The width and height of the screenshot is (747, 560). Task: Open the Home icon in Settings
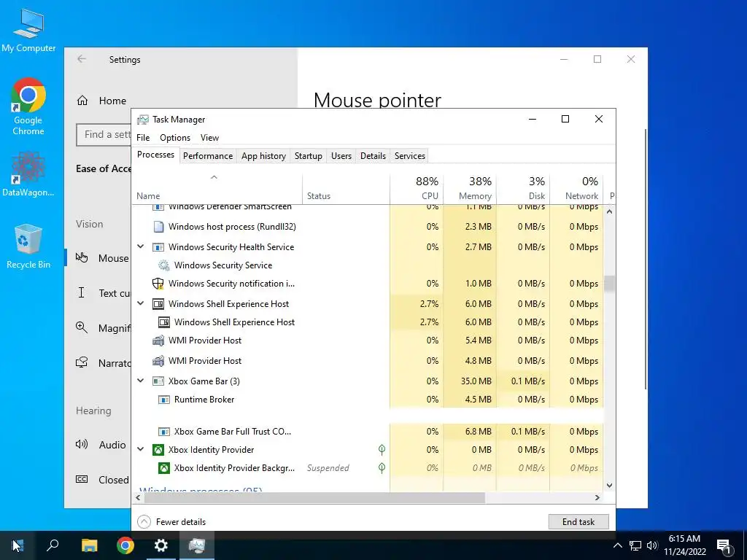(82, 101)
